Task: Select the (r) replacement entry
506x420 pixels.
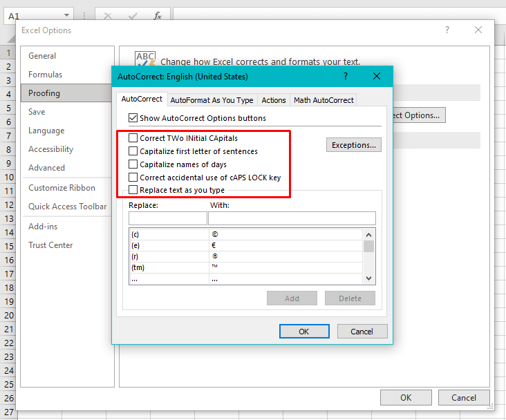Action: [x=246, y=256]
